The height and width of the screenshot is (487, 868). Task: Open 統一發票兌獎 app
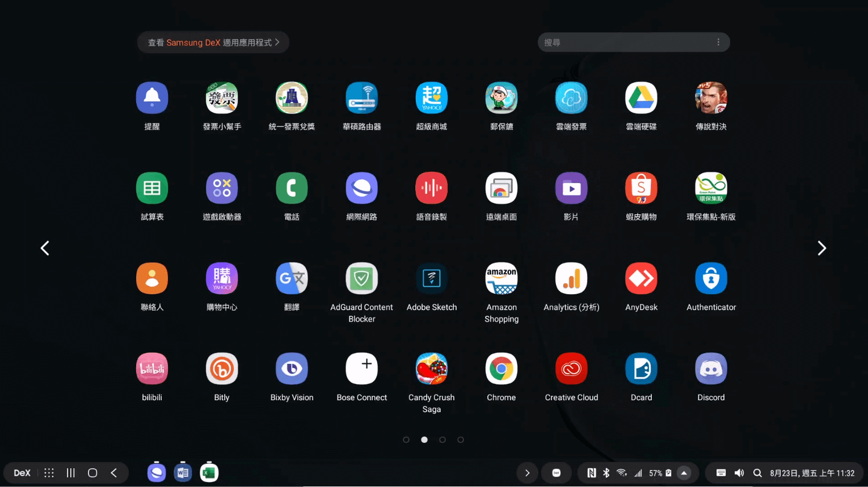pos(292,98)
